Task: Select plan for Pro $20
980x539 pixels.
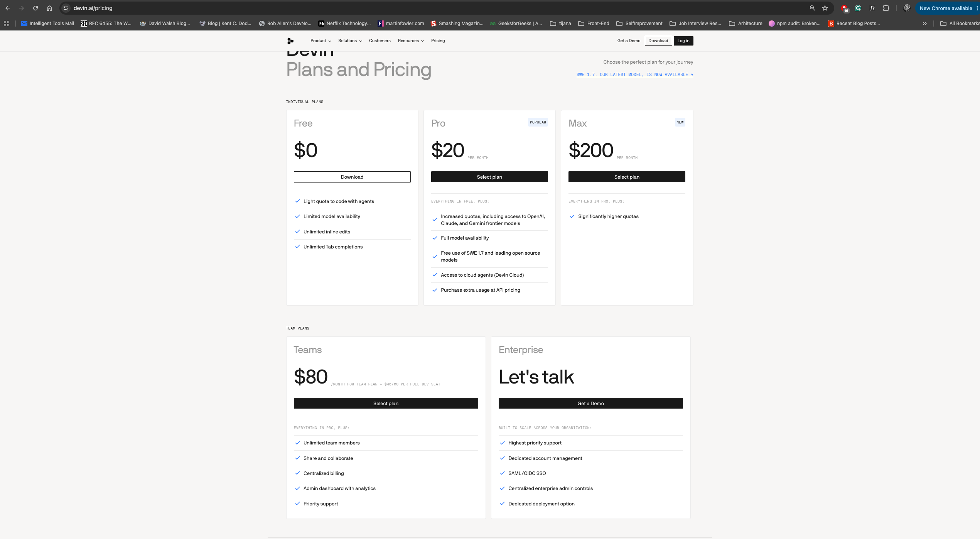Action: point(489,177)
